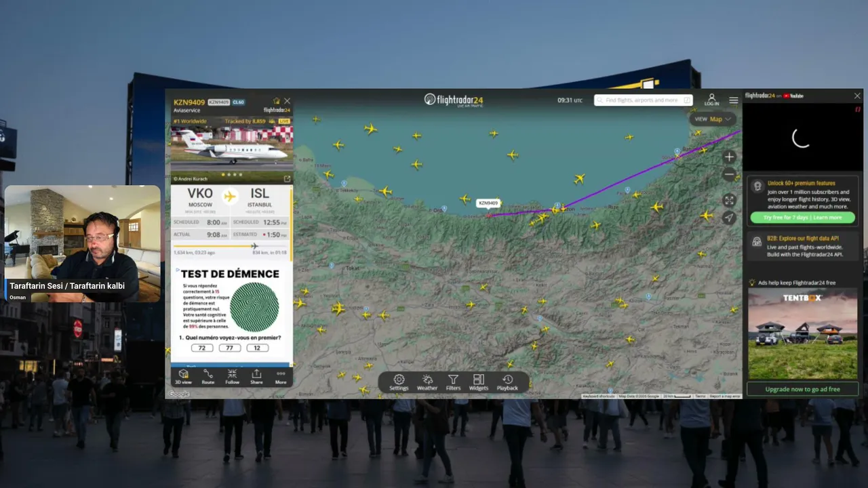
Task: Open the hamburger main menu
Action: pyautogui.click(x=733, y=100)
